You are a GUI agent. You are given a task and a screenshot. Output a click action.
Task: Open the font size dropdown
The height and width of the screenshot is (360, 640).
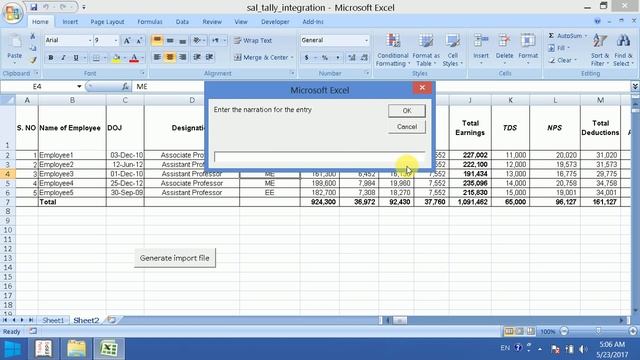[116, 40]
